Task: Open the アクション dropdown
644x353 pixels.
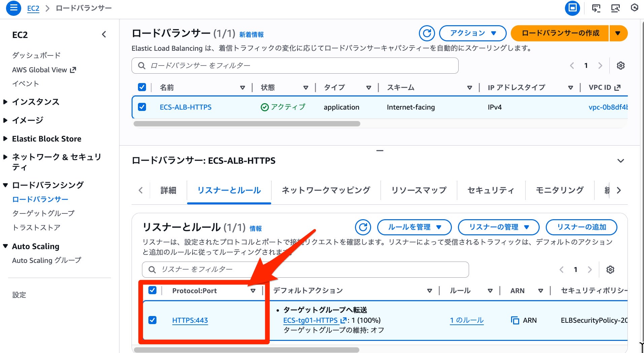Action: pyautogui.click(x=473, y=33)
